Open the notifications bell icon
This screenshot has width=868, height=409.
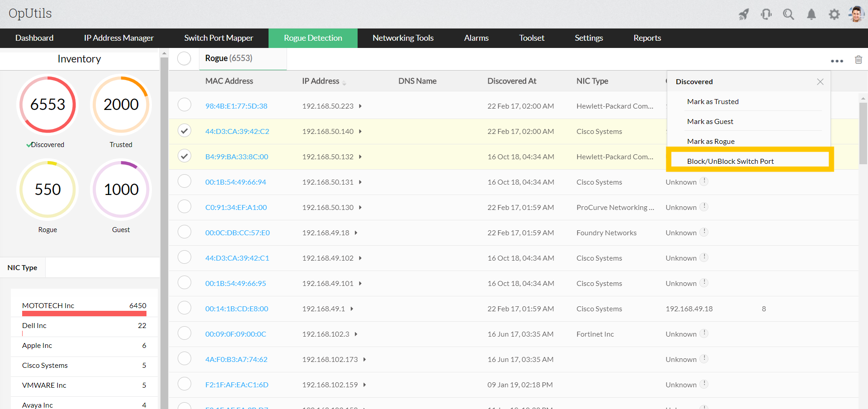click(811, 14)
